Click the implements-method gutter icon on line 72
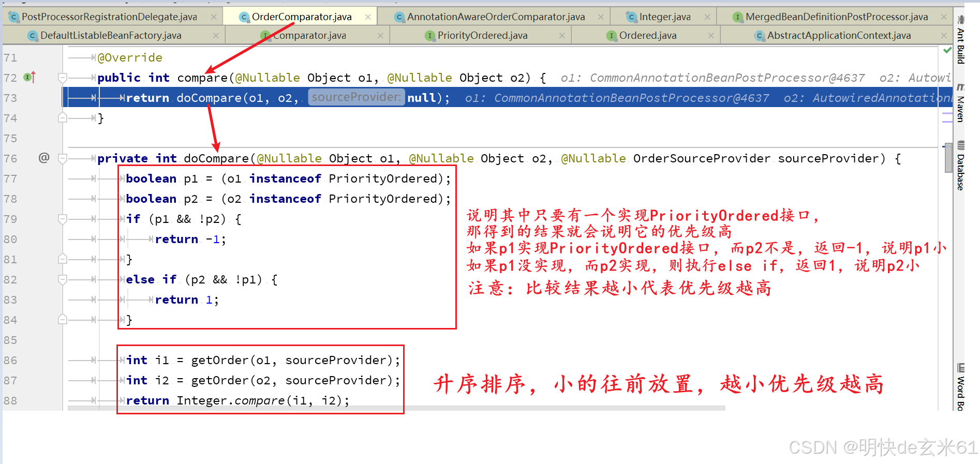Screen dimensions: 980x464 pos(29,78)
